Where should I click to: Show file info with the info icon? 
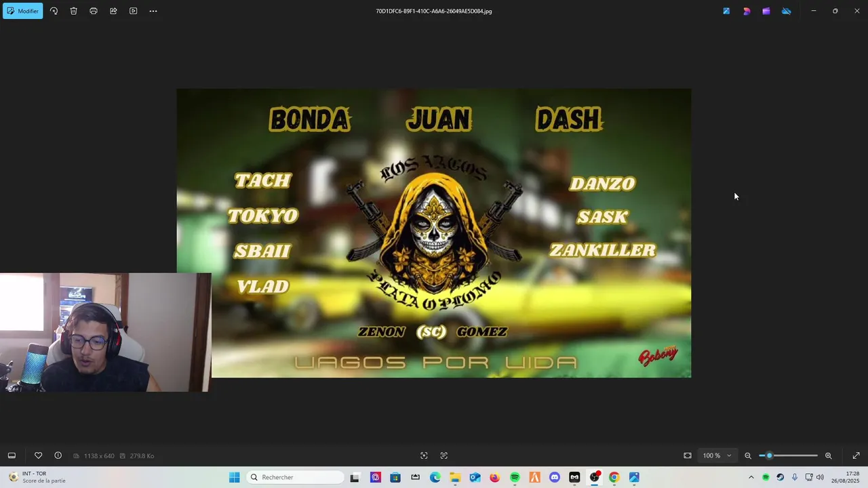point(58,455)
